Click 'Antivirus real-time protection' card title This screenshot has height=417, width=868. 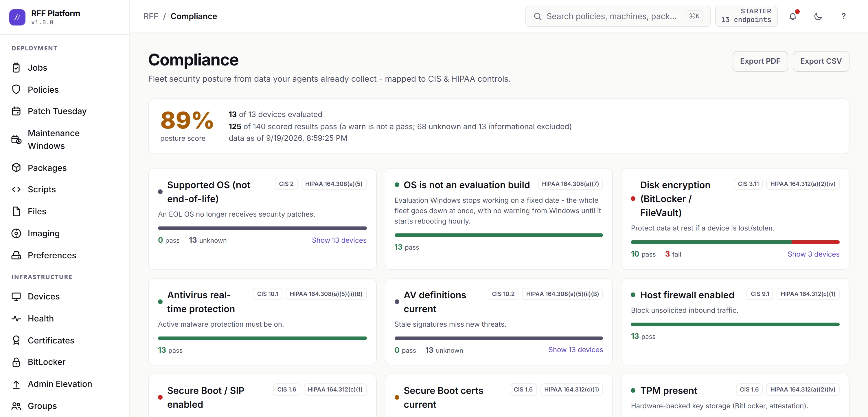pyautogui.click(x=201, y=302)
